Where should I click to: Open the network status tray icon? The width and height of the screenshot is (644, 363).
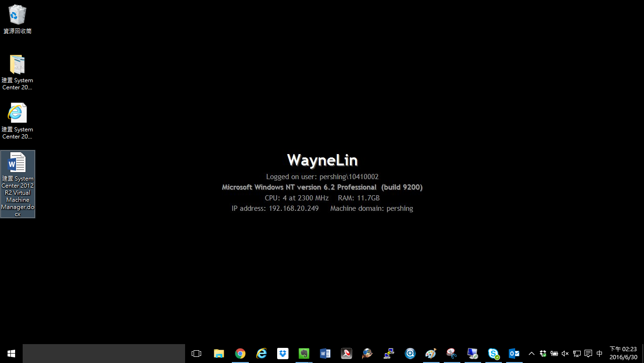tap(577, 354)
